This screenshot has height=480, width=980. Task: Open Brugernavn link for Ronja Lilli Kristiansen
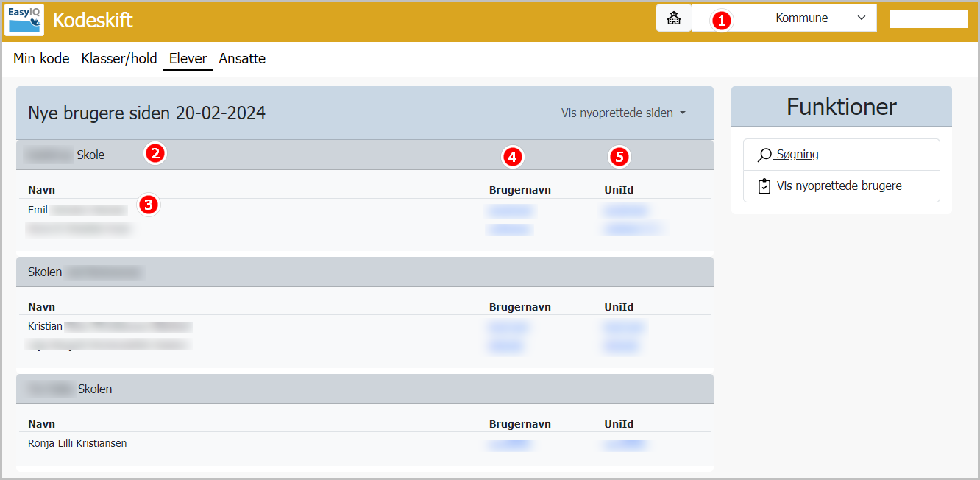510,444
